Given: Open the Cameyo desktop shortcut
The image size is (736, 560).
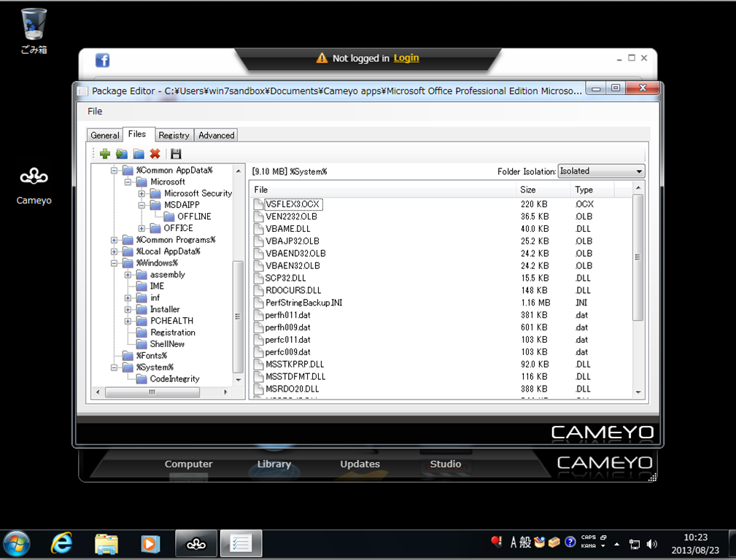Looking at the screenshot, I should click(x=34, y=186).
